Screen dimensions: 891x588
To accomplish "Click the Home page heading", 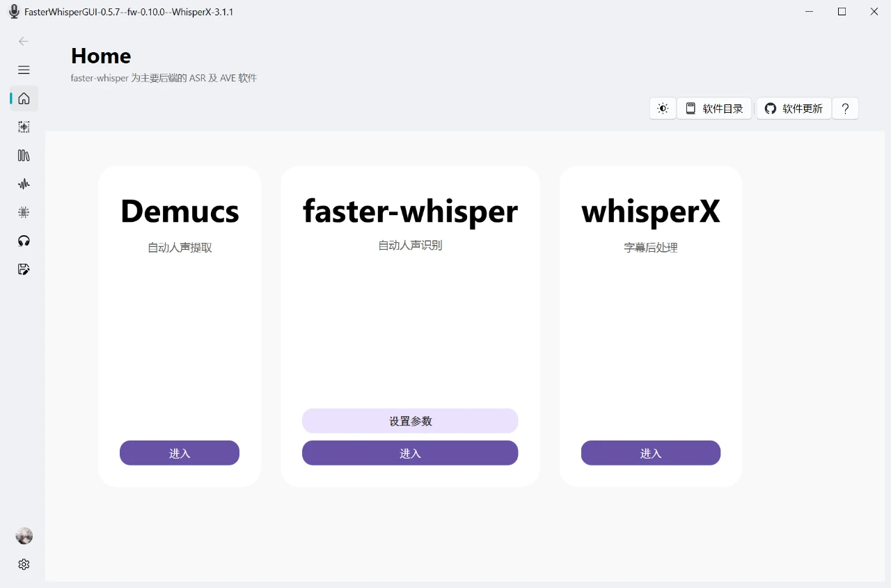I will coord(101,56).
